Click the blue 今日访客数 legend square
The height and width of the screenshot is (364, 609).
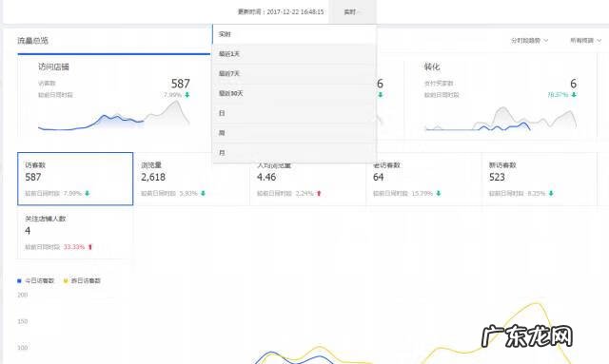[19, 280]
